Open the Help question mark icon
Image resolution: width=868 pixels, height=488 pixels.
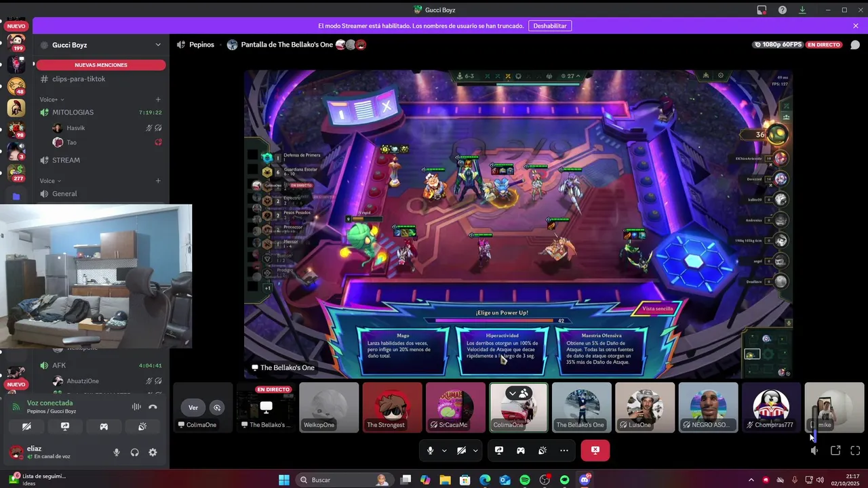(x=783, y=9)
